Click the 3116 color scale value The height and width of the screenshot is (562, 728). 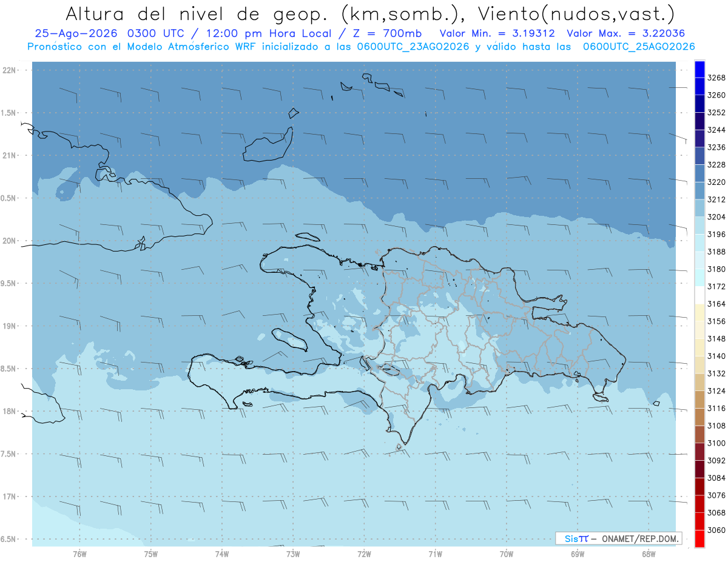pos(716,408)
